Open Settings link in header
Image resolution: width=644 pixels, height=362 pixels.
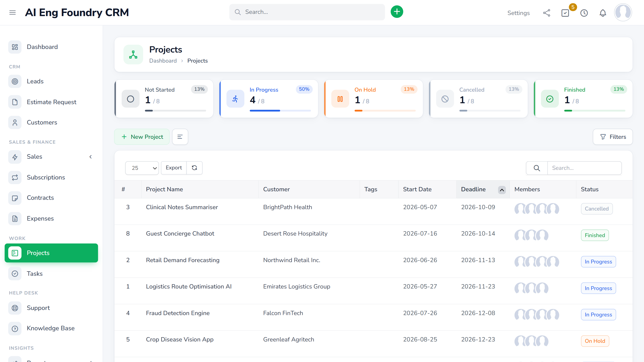518,13
